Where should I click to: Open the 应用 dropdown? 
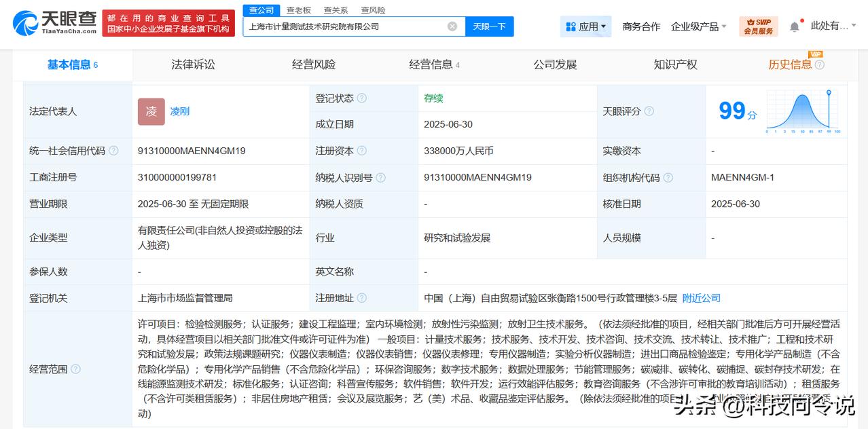point(585,26)
